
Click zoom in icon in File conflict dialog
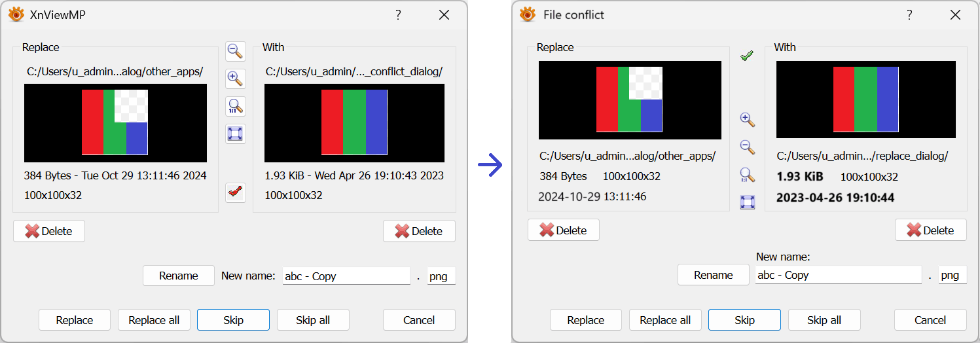click(747, 119)
